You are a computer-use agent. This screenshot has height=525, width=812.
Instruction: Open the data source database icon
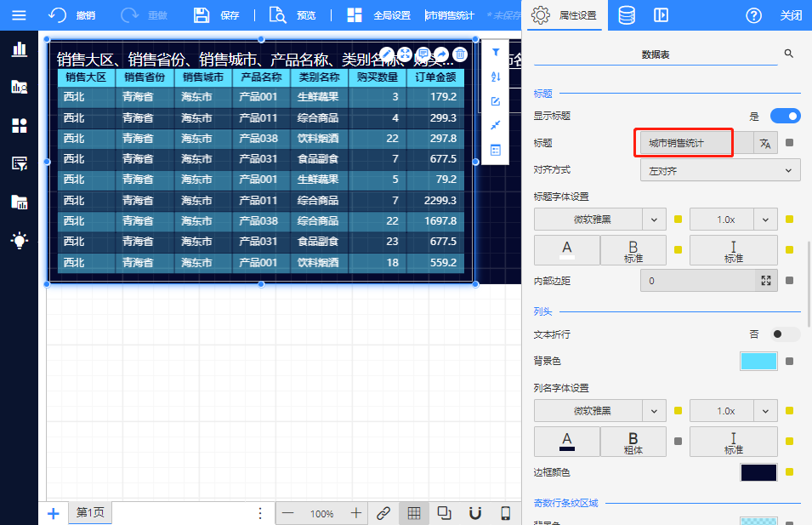coord(626,15)
